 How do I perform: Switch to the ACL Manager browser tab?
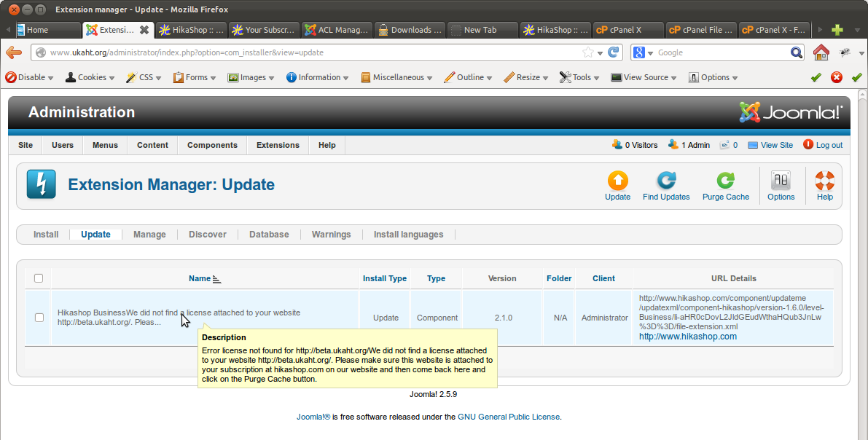[337, 30]
